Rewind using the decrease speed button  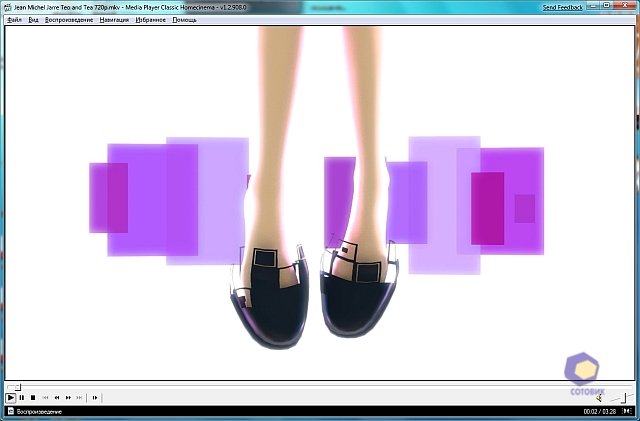[57, 398]
